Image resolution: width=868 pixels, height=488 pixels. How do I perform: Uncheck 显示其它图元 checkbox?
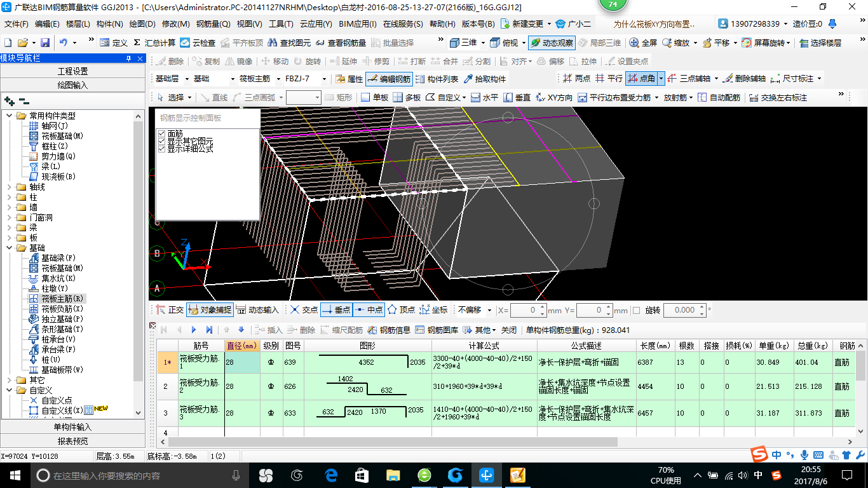[x=161, y=141]
